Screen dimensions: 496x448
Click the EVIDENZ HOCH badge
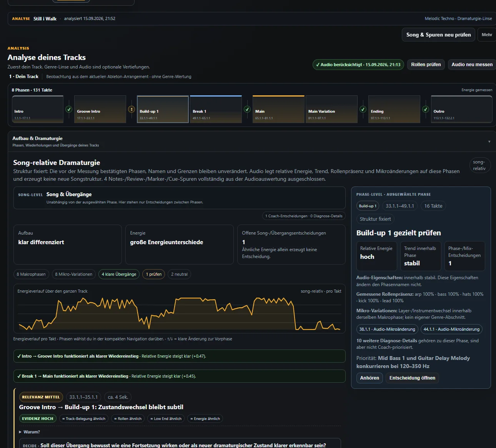(x=38, y=418)
